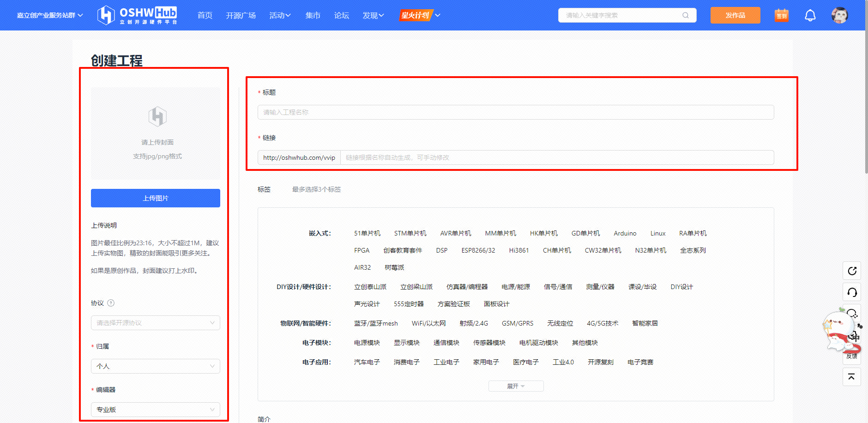Select the GSM/GPRS tag
Image resolution: width=868 pixels, height=423 pixels.
(x=518, y=323)
